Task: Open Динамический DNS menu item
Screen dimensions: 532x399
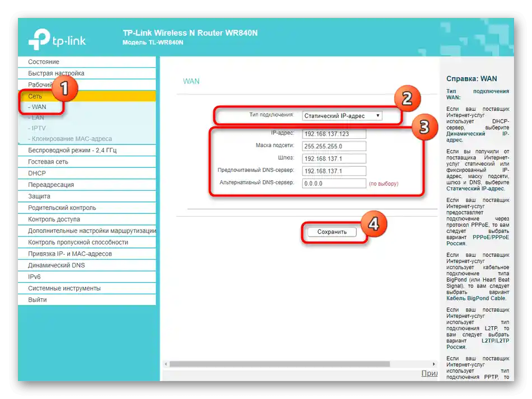Action: [x=87, y=265]
